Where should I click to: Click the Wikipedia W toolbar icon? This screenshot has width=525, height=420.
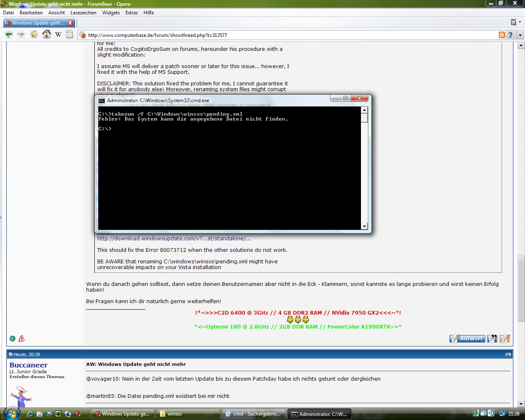click(58, 34)
